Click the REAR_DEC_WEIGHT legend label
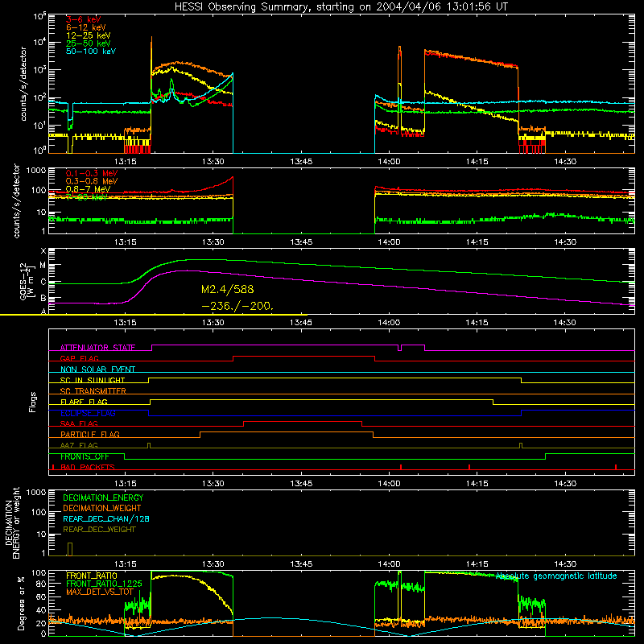 coord(99,530)
